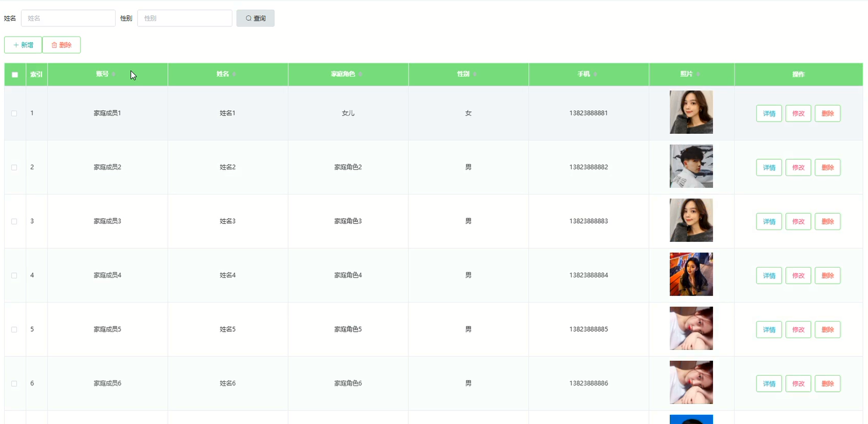The width and height of the screenshot is (868, 424).
Task: Click 修改 on the 家庭成员2 row
Action: tap(798, 167)
